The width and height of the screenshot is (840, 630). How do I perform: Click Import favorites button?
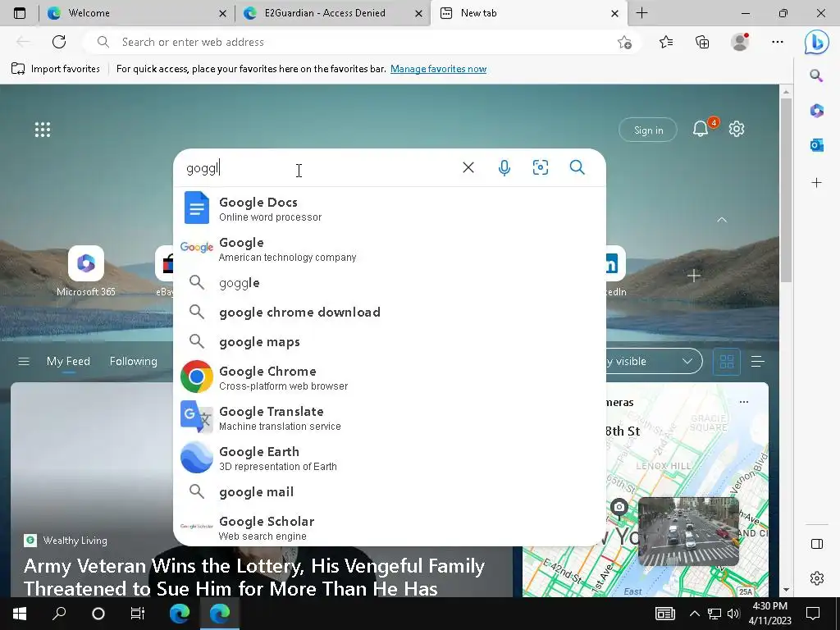pyautogui.click(x=56, y=69)
